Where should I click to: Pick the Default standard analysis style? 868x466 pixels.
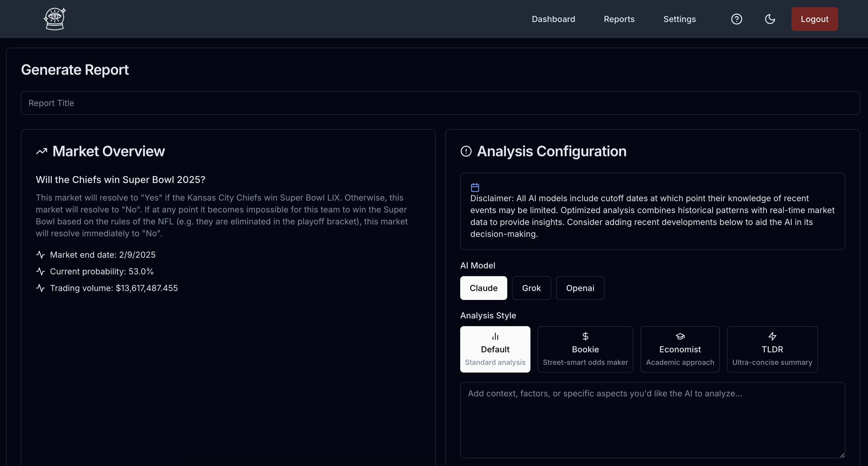pos(495,349)
